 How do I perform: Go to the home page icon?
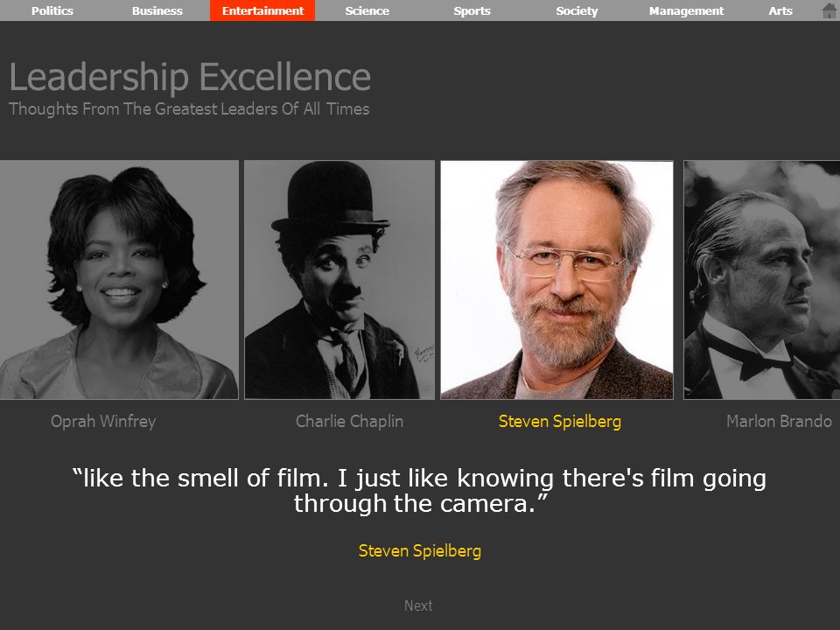pos(829,10)
